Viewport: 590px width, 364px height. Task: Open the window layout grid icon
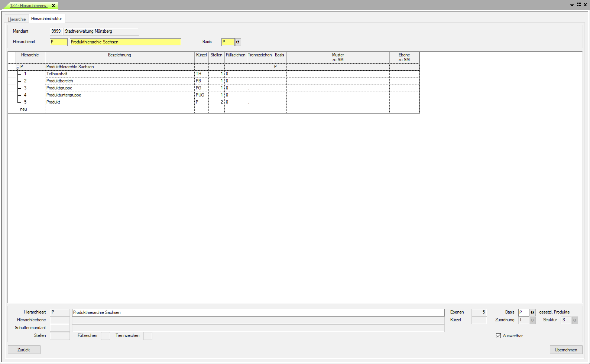click(579, 5)
